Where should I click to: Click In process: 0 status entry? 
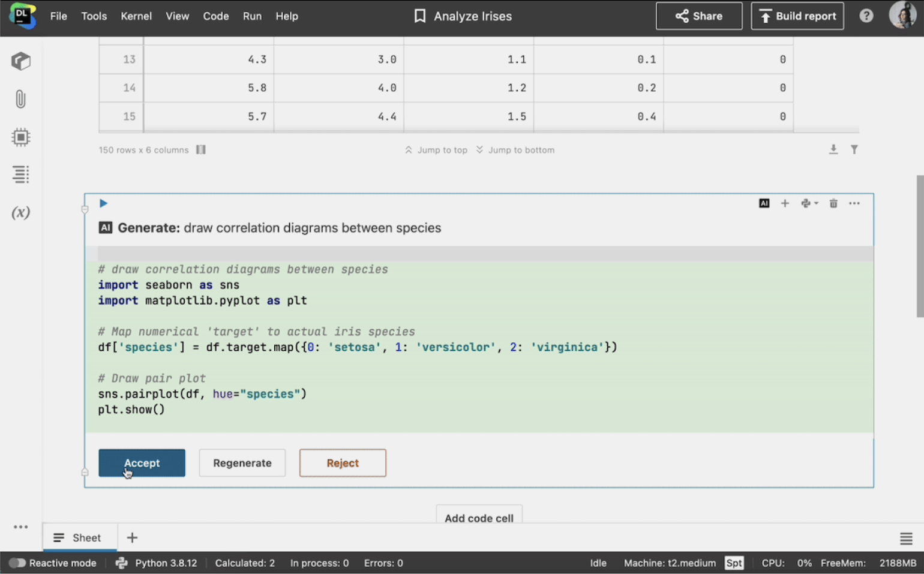319,563
